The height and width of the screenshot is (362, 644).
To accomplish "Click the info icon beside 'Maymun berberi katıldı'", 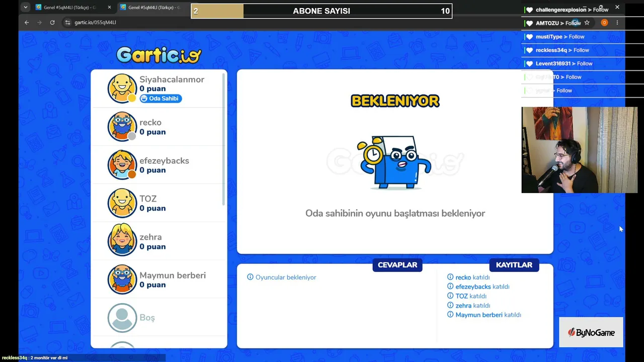I will [450, 315].
